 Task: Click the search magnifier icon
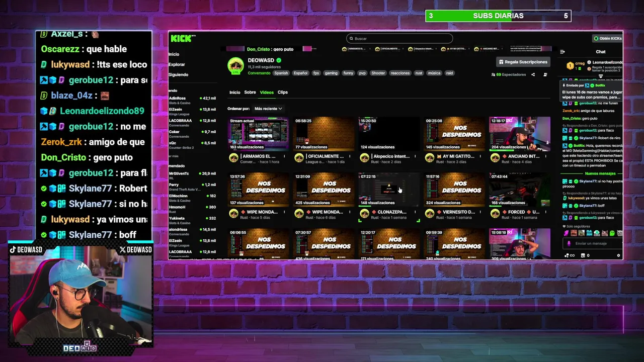click(x=351, y=39)
